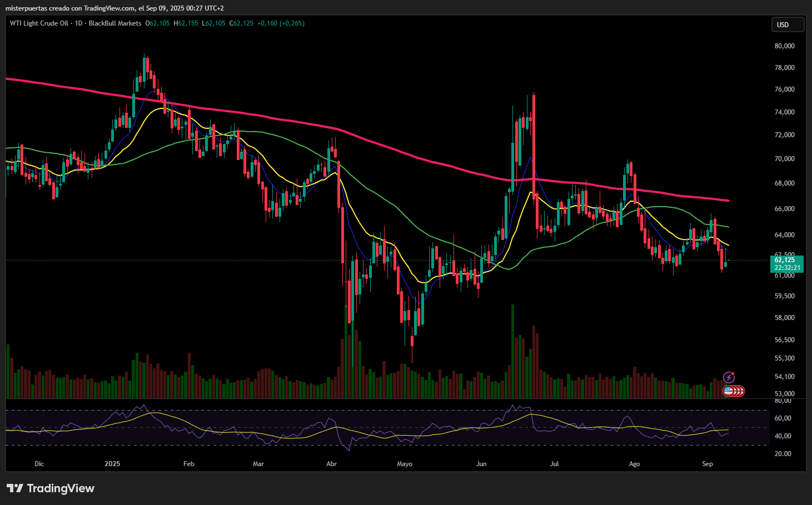Click the 68,000 price axis label
This screenshot has width=812, height=505.
(x=784, y=183)
